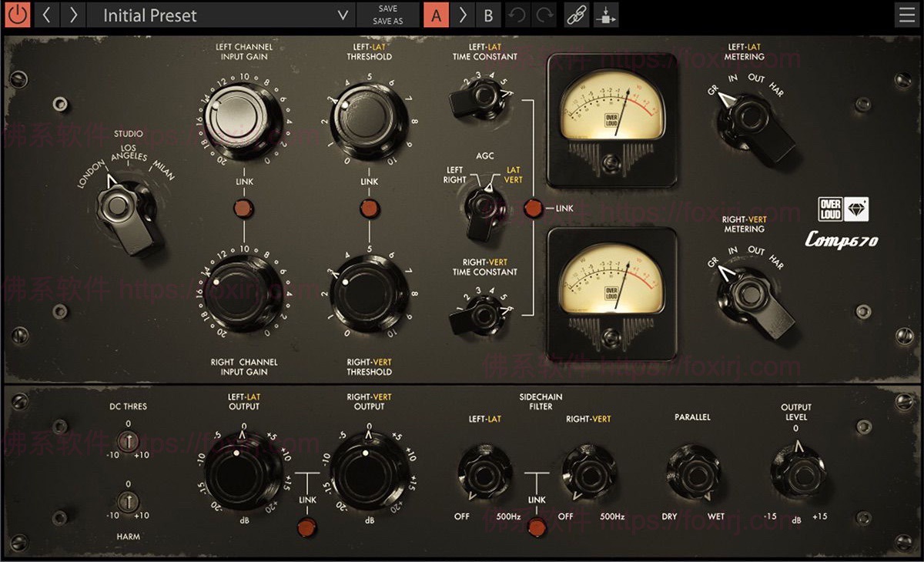Select preset slot A
Image resolution: width=924 pixels, height=562 pixels.
(x=436, y=15)
